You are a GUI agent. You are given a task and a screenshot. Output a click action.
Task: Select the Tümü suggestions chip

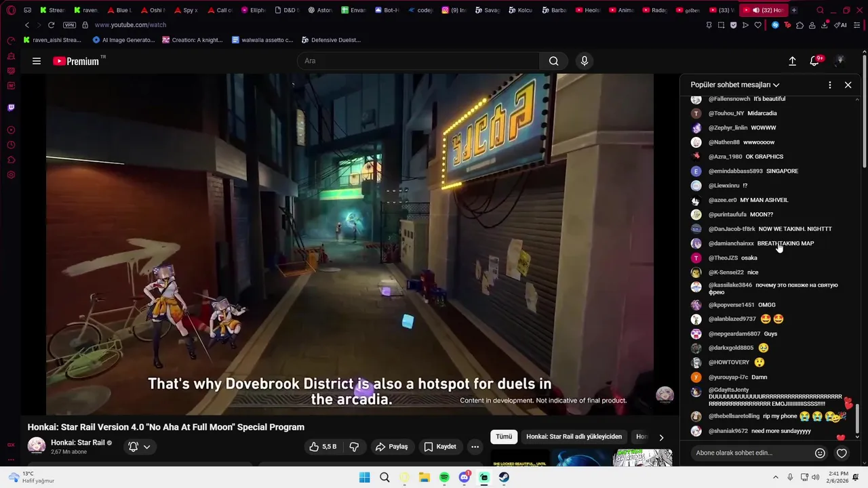504,437
